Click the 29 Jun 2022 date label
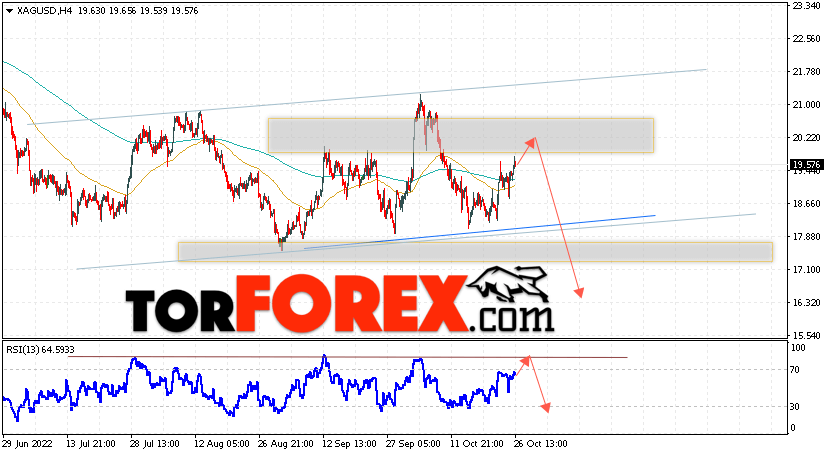The width and height of the screenshot is (828, 455). (x=27, y=444)
